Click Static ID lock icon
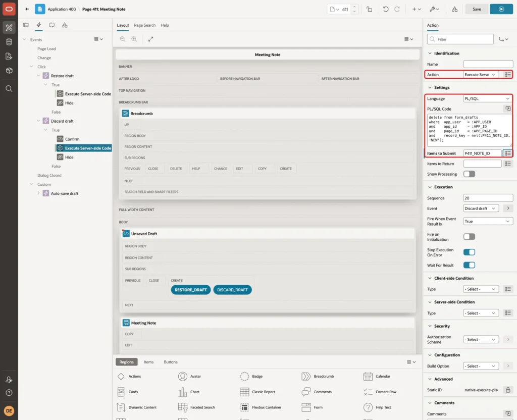517x420 pixels. pyautogui.click(x=508, y=390)
